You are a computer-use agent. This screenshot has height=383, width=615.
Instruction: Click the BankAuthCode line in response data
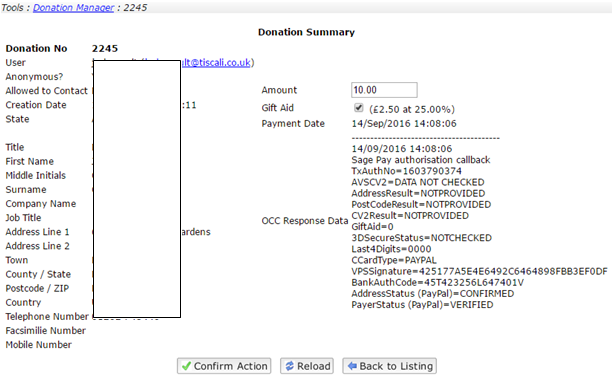pyautogui.click(x=437, y=283)
